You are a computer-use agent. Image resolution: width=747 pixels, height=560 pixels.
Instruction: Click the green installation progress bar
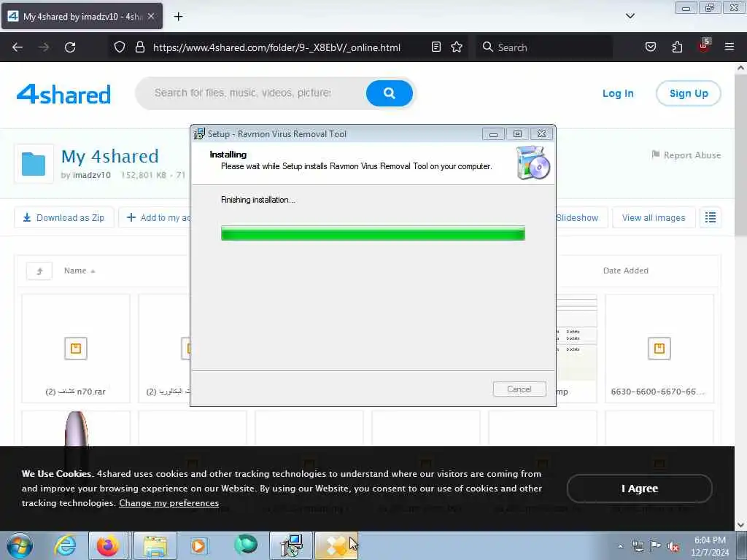(373, 233)
